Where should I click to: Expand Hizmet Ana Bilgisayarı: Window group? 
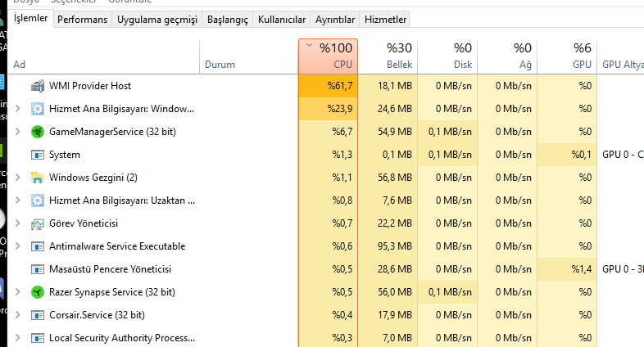coord(18,109)
